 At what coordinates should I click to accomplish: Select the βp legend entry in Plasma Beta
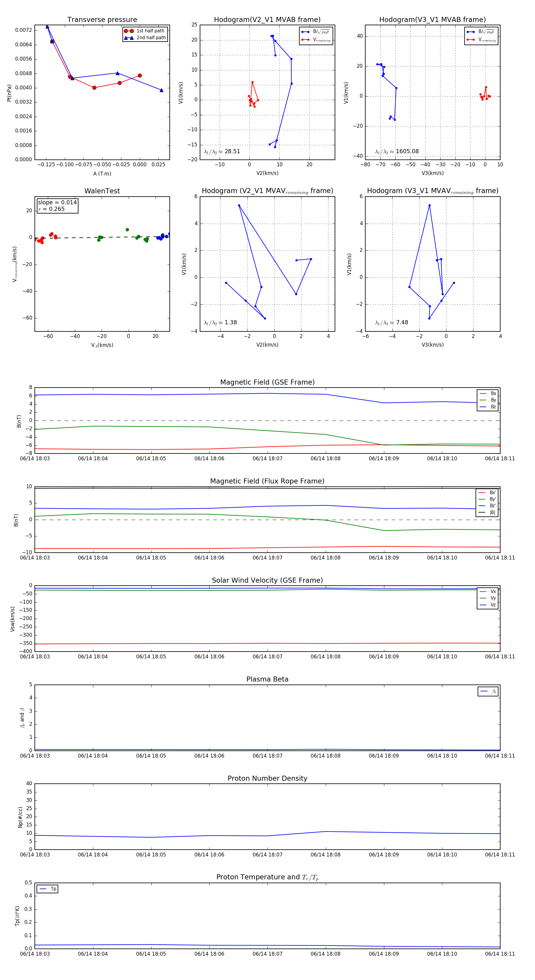coord(488,691)
